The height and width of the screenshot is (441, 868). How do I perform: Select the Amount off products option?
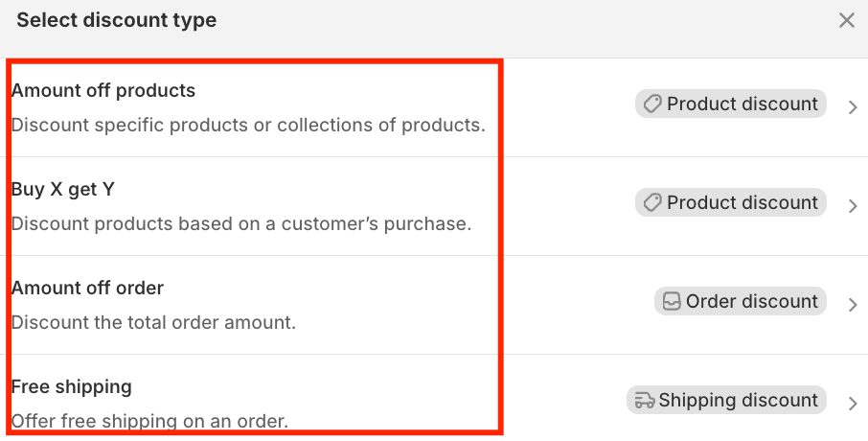(103, 91)
